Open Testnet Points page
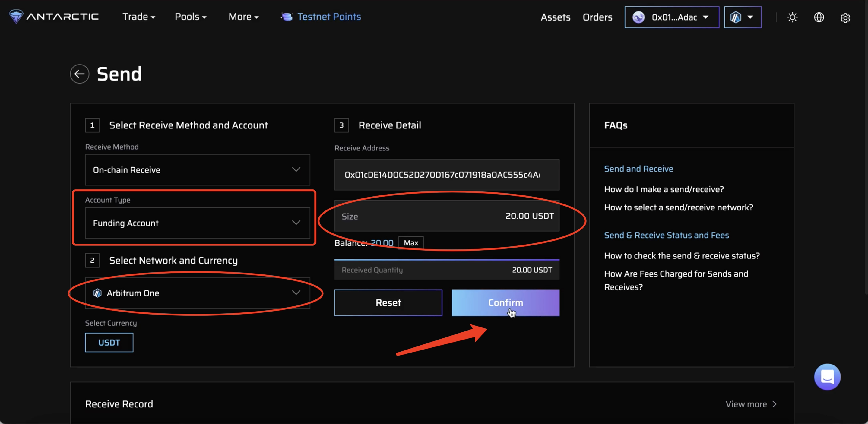This screenshot has height=424, width=868. [329, 17]
